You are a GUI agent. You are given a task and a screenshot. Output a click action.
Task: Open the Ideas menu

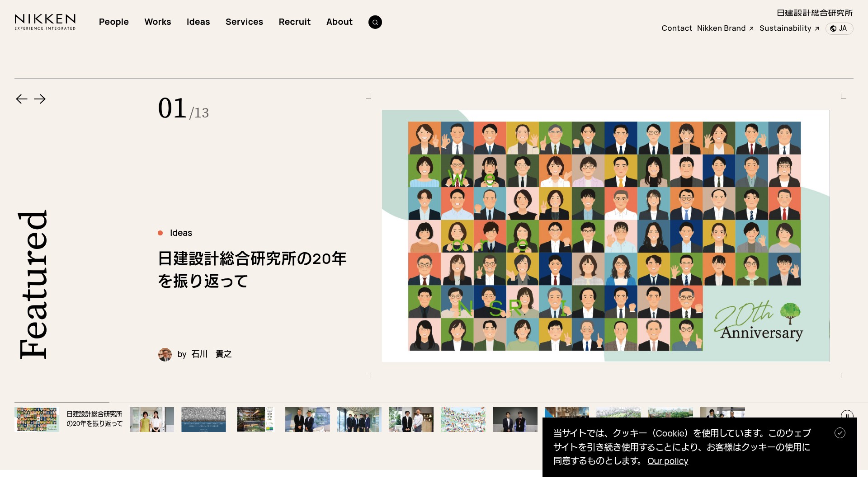click(x=198, y=22)
